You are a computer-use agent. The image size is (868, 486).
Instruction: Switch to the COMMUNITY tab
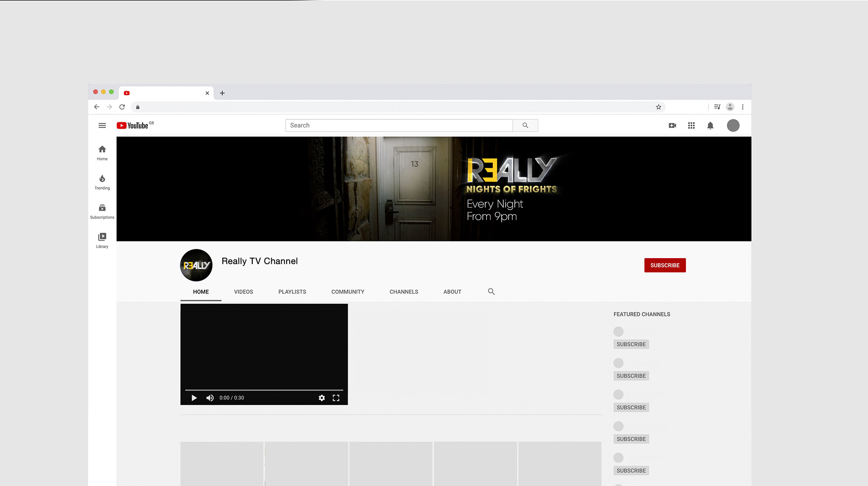pyautogui.click(x=348, y=292)
